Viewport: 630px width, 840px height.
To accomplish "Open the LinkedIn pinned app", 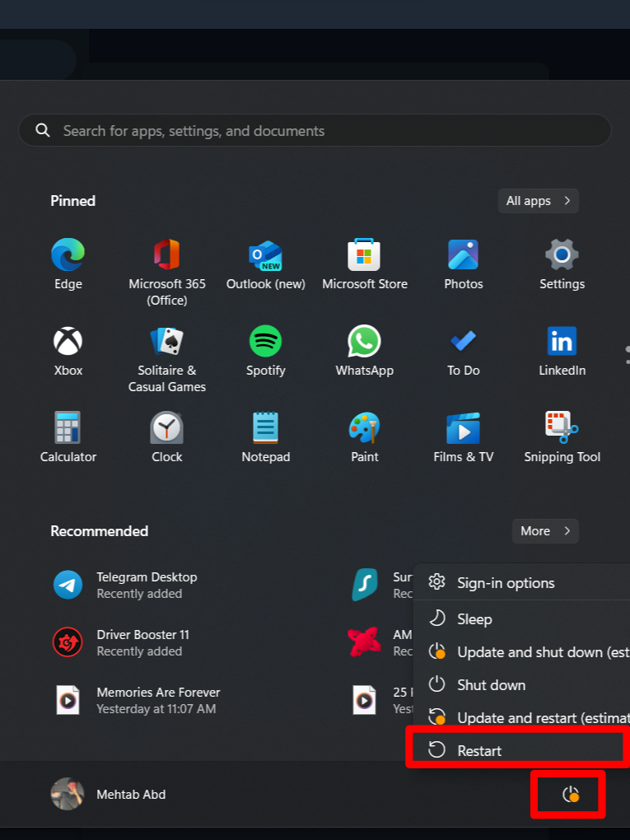I will coord(562,351).
